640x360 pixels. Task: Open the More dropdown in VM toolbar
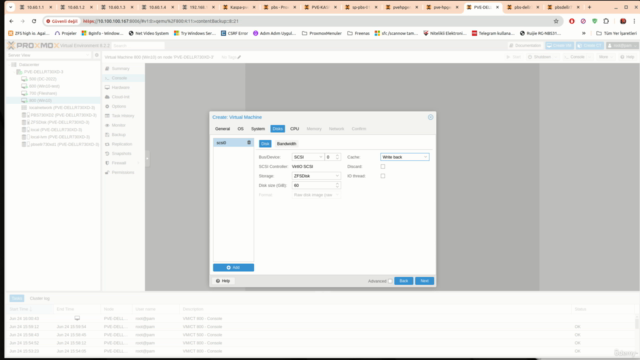click(606, 57)
